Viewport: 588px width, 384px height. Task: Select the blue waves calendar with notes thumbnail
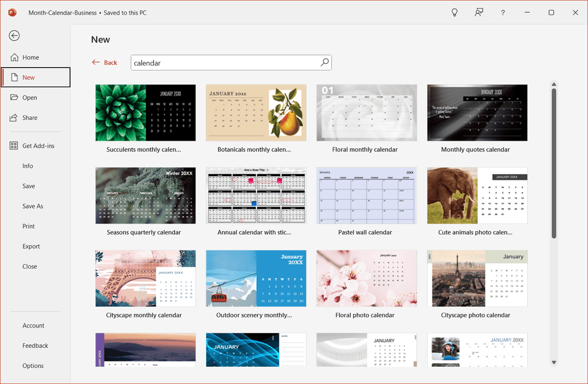coord(256,350)
